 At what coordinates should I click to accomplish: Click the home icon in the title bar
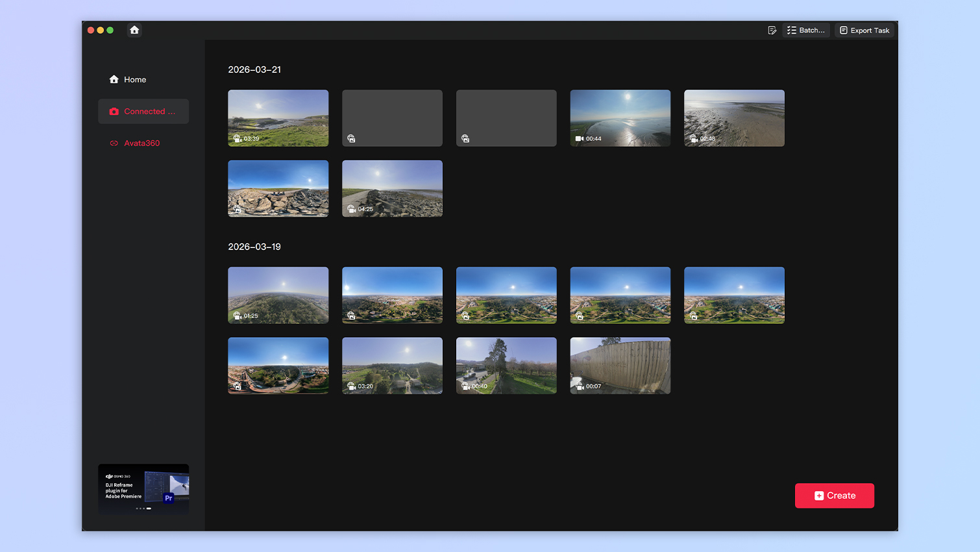tap(134, 30)
